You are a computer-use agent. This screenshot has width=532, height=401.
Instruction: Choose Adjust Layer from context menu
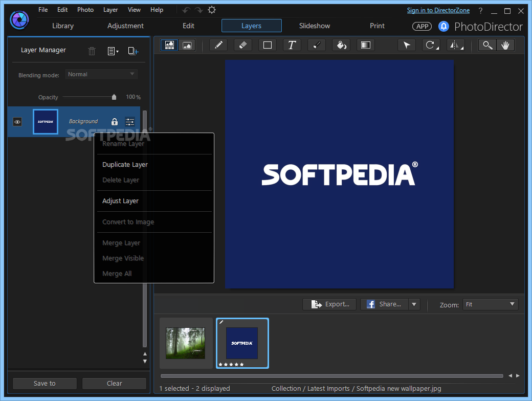[x=154, y=201]
